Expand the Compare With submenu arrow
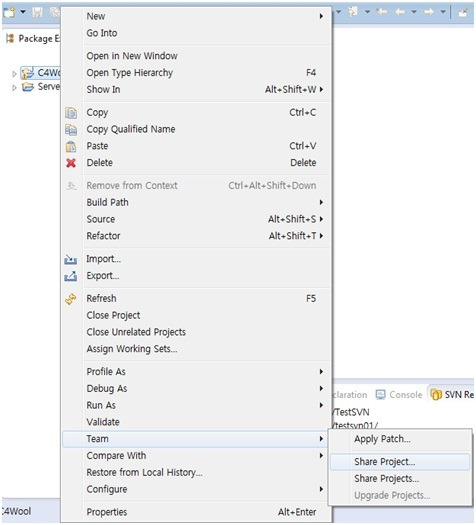 point(321,456)
